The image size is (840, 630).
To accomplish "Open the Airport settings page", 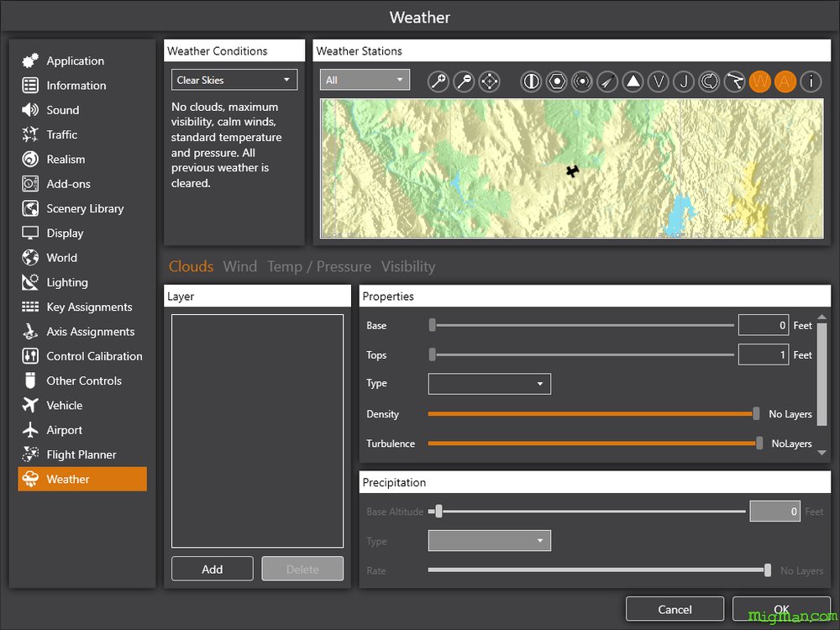I will click(x=83, y=430).
